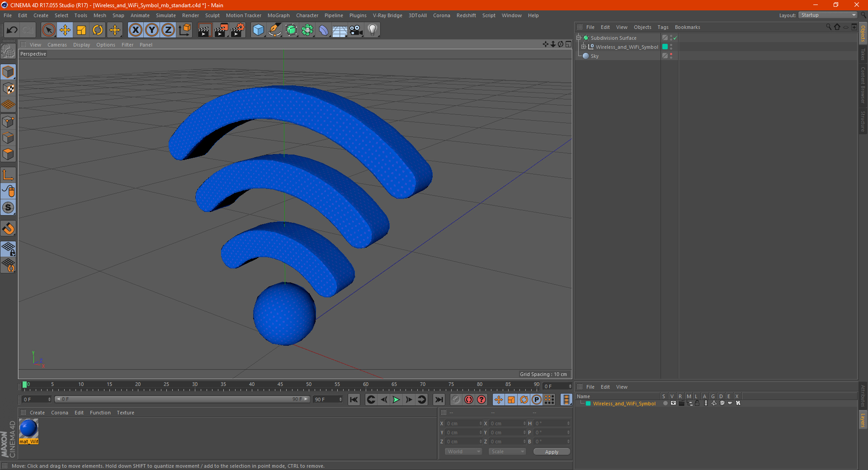
Task: Click Object manager search icon
Action: (828, 27)
